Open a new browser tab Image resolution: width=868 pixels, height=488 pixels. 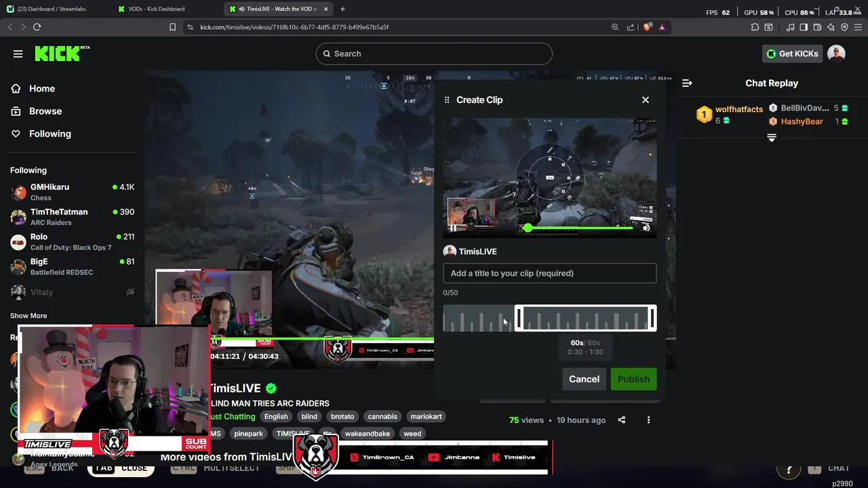click(342, 9)
